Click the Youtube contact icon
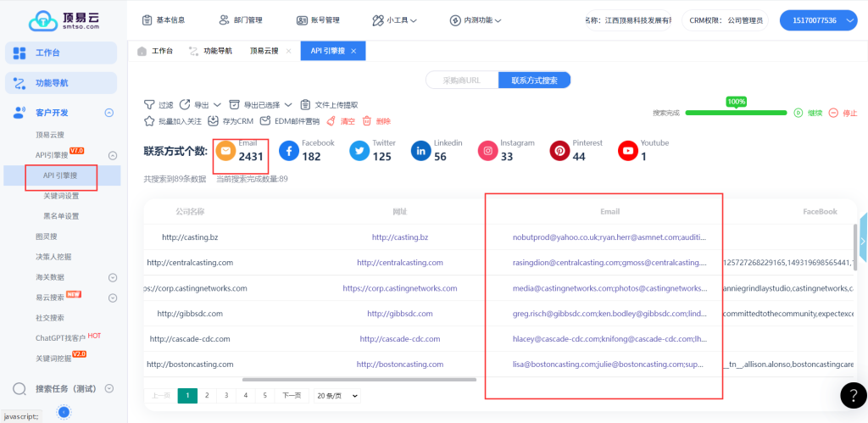The image size is (868, 423). click(x=627, y=151)
